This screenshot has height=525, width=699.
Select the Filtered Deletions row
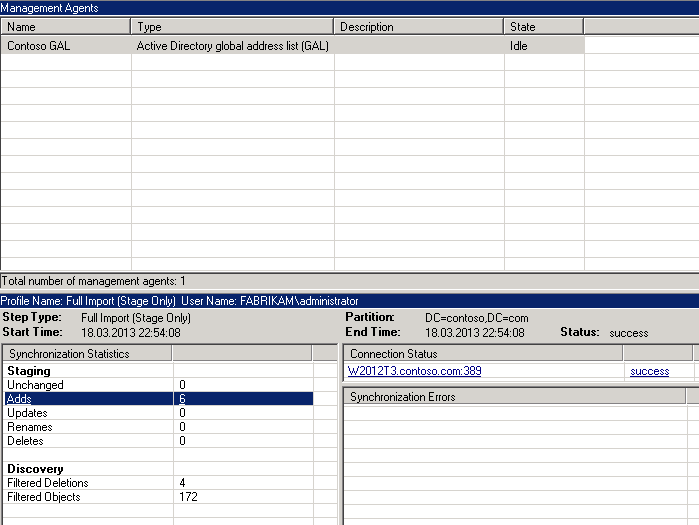coord(159,483)
